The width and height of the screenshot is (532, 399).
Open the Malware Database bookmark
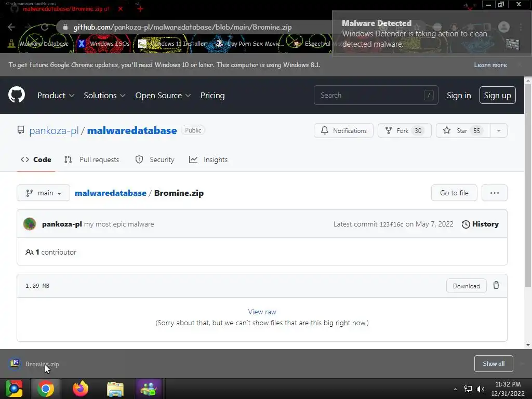(x=38, y=44)
